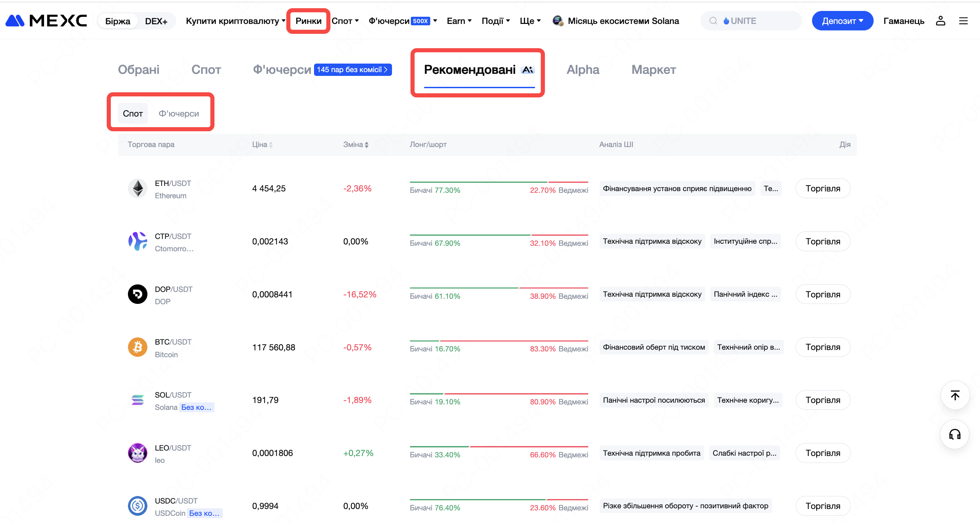The height and width of the screenshot is (523, 980).
Task: Expand Спот navigation dropdown
Action: [x=345, y=21]
